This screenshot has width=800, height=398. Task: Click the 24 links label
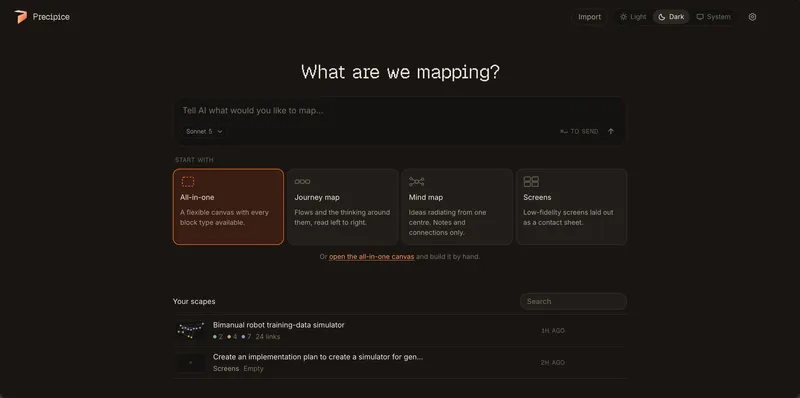coord(268,337)
